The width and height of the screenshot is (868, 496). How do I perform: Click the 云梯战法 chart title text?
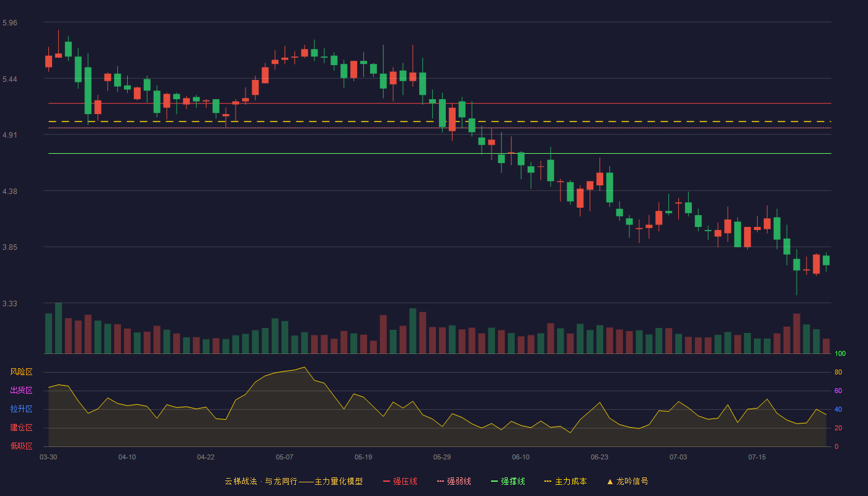click(241, 481)
